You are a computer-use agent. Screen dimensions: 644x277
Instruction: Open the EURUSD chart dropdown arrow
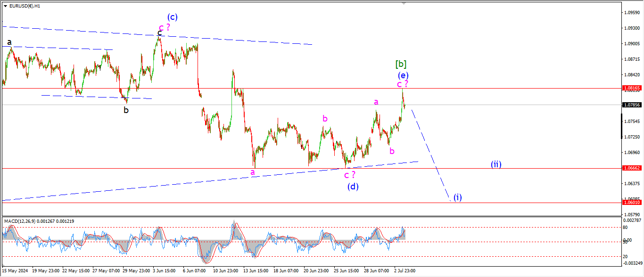point(5,6)
